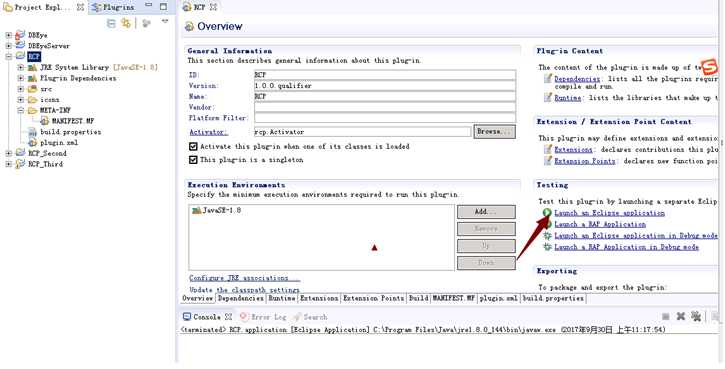Click the Activator hyperlink label
Viewport: 725px width, 369px height.
pyautogui.click(x=208, y=132)
